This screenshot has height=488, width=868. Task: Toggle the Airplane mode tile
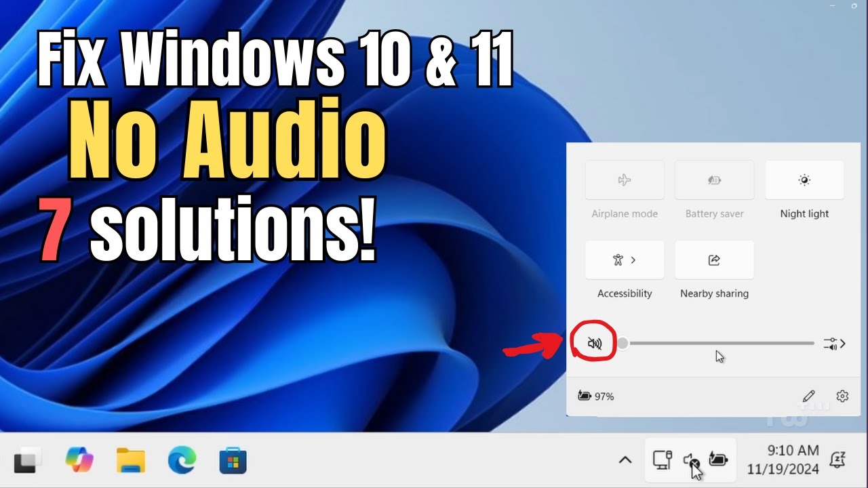click(625, 180)
